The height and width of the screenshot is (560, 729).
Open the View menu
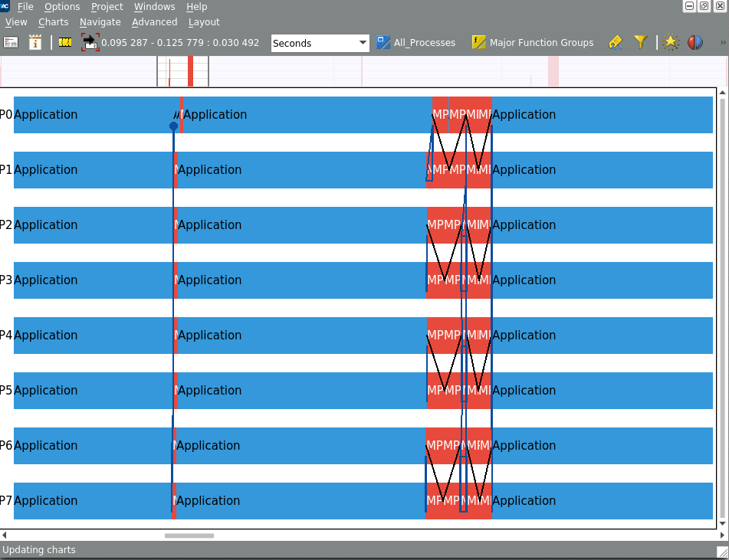coord(16,22)
